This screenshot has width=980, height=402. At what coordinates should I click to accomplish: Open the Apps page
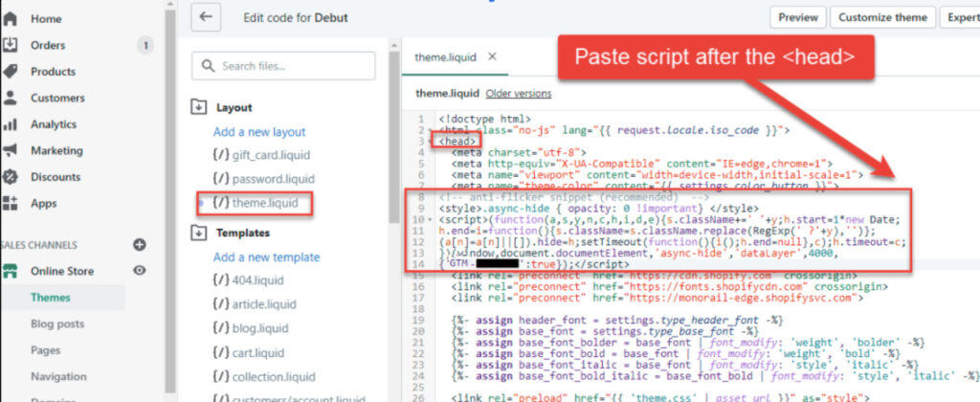(44, 203)
